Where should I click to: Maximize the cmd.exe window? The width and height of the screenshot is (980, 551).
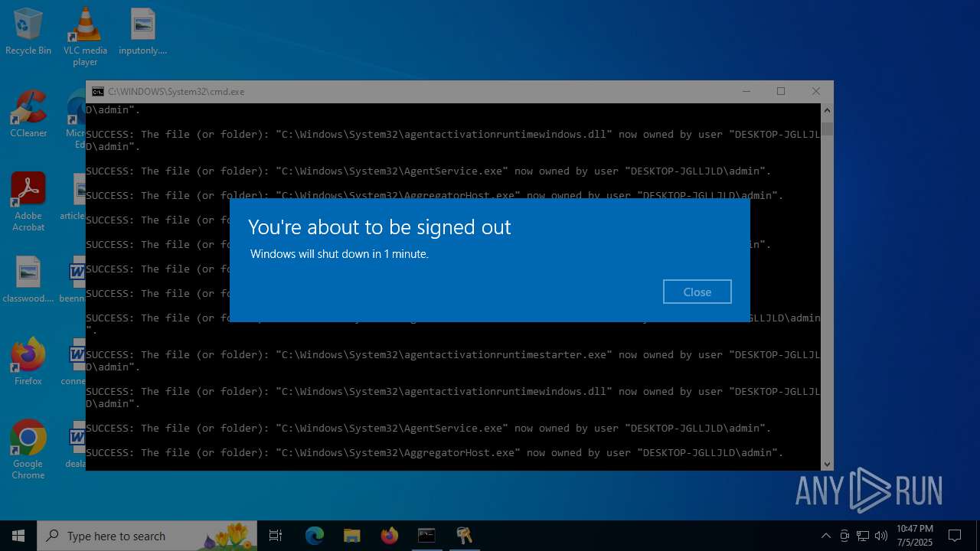pos(781,91)
